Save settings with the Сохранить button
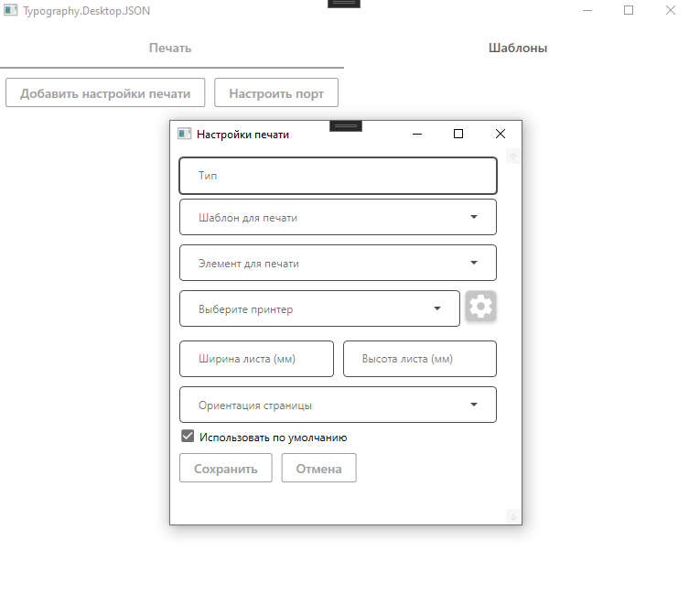 tap(226, 469)
